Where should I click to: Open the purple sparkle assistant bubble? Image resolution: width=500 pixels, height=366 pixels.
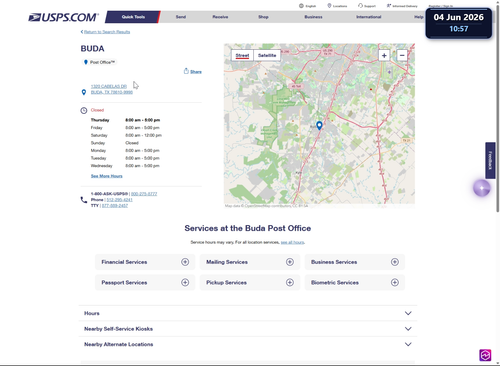click(482, 188)
